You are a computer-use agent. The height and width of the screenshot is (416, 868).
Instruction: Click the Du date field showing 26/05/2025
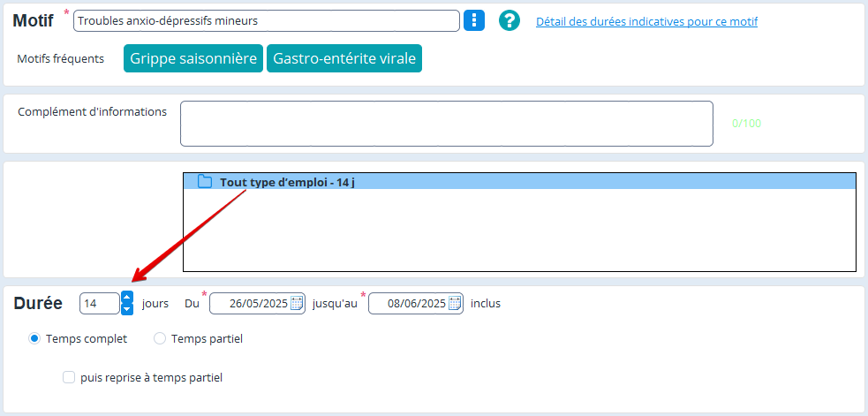click(x=250, y=304)
